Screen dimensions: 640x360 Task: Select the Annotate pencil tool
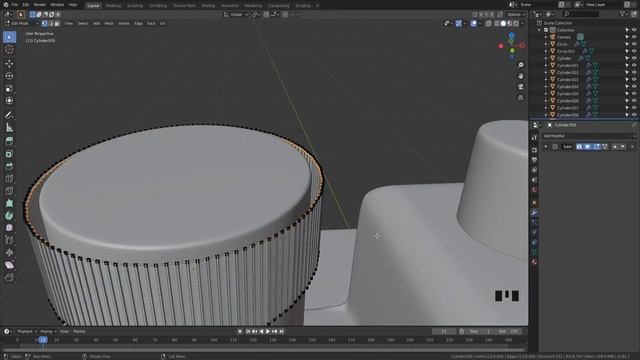click(x=9, y=115)
